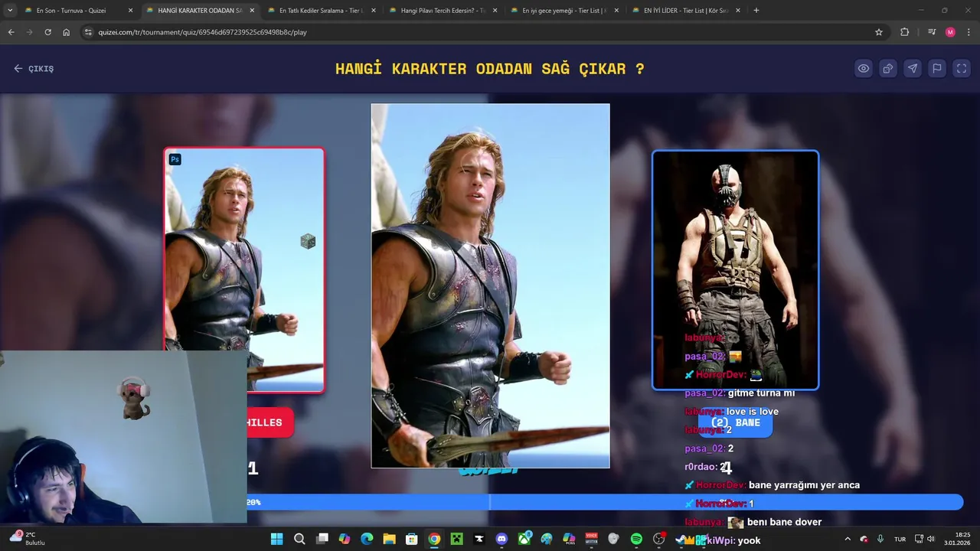
Task: Switch to En iyi gece yemeği tab
Action: [563, 11]
